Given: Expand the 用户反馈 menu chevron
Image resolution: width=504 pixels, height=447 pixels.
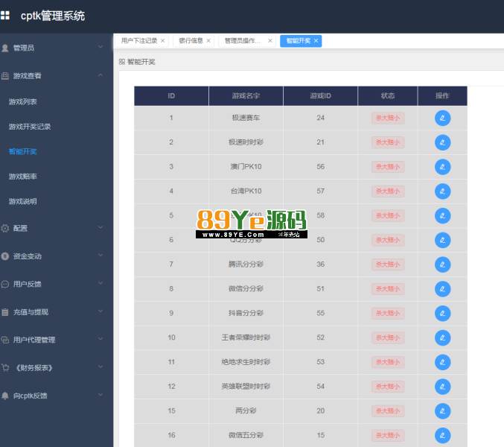Looking at the screenshot, I should 101,283.
